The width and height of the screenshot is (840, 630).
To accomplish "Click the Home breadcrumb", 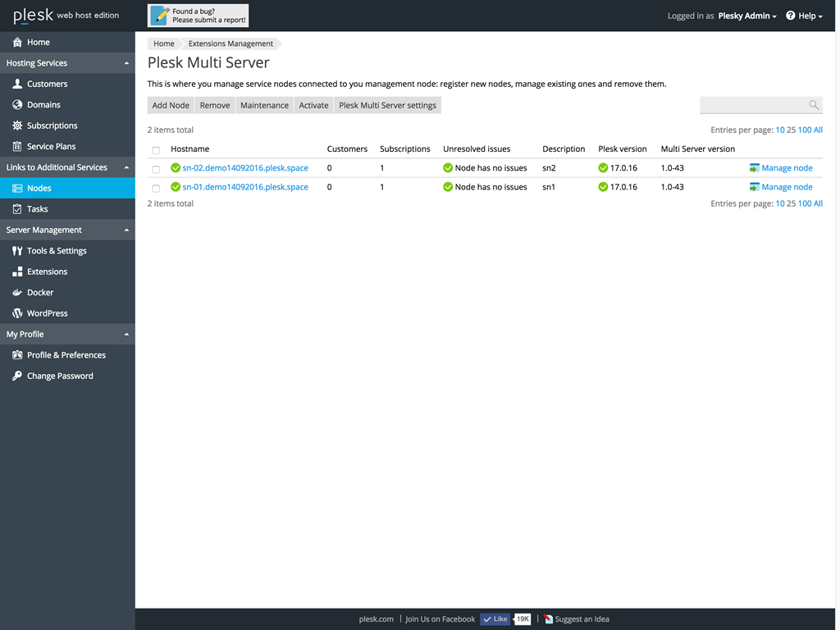I will click(x=164, y=44).
